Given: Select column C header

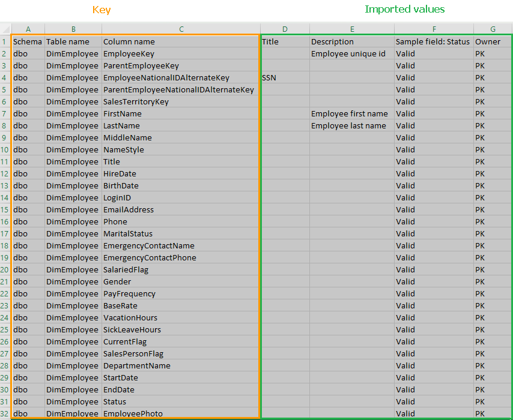Looking at the screenshot, I should coord(181,29).
